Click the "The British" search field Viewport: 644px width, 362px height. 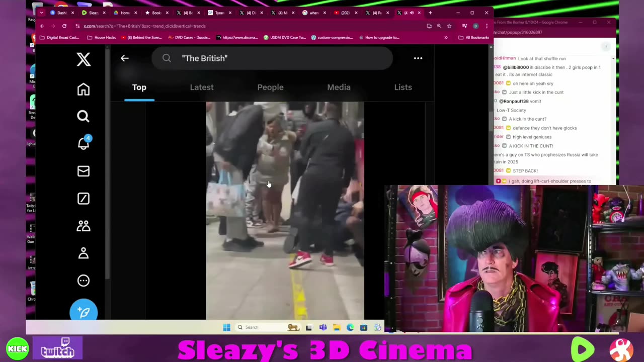point(272,58)
